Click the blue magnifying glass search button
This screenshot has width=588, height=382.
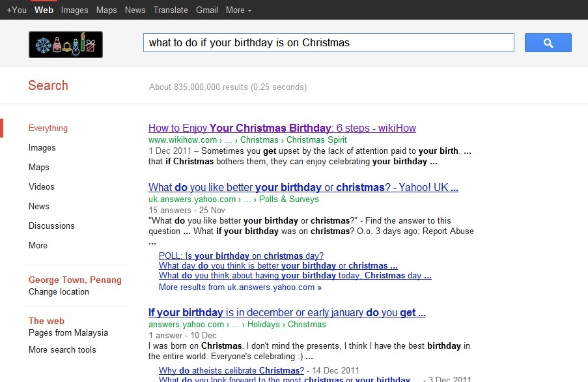tap(548, 43)
